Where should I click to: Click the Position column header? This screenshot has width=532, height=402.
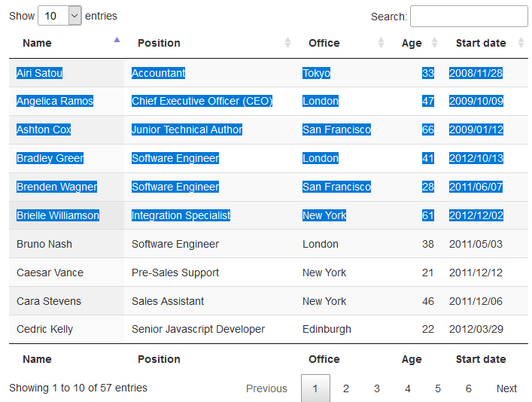tap(159, 43)
